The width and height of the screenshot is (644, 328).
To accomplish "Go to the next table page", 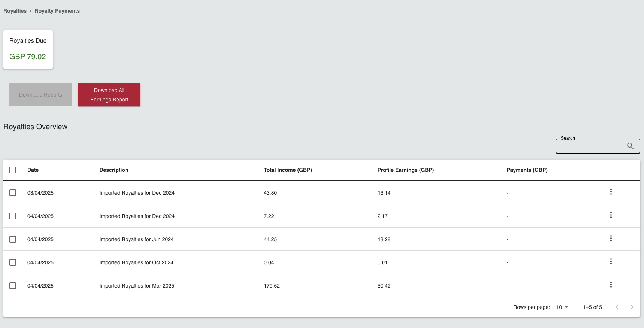I will click(632, 307).
